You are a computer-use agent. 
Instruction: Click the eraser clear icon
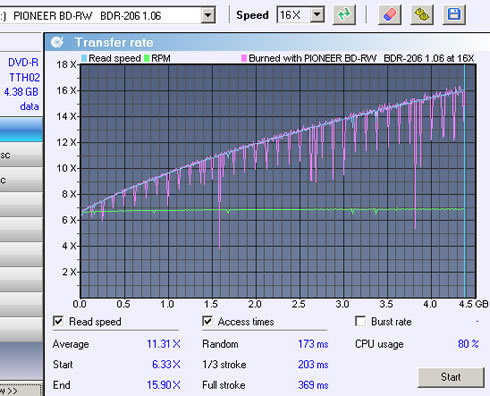pos(389,15)
